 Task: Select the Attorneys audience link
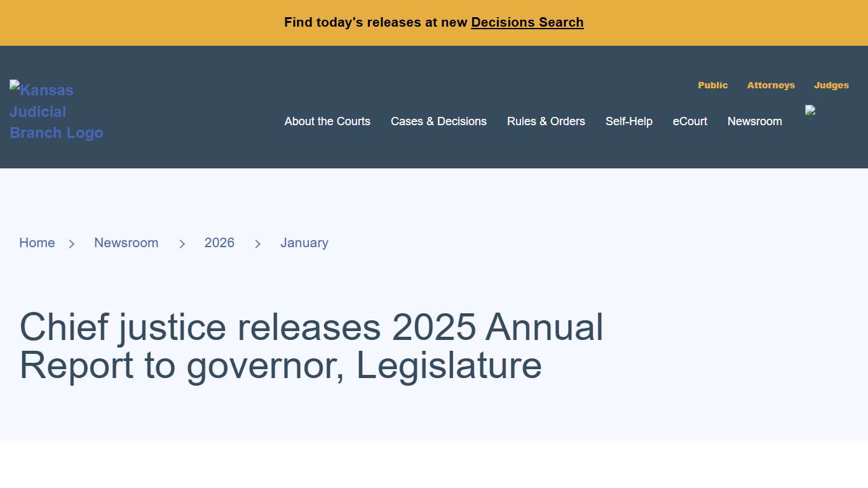tap(771, 85)
